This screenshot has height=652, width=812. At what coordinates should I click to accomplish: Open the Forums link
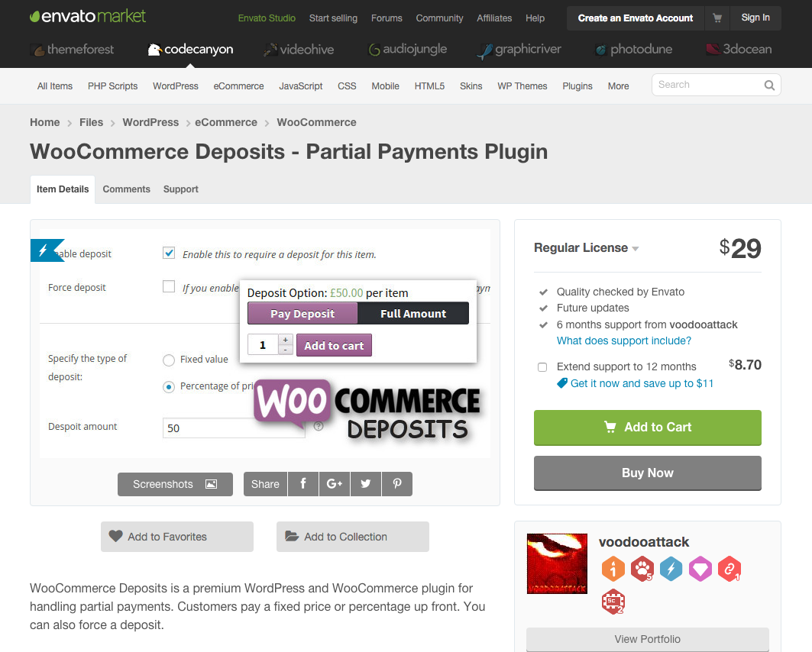pos(387,18)
